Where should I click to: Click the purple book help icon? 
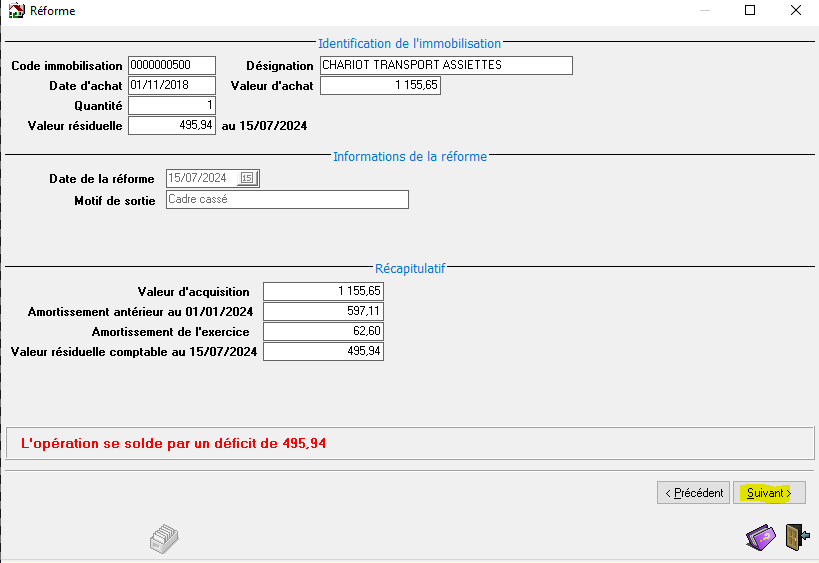pos(761,538)
